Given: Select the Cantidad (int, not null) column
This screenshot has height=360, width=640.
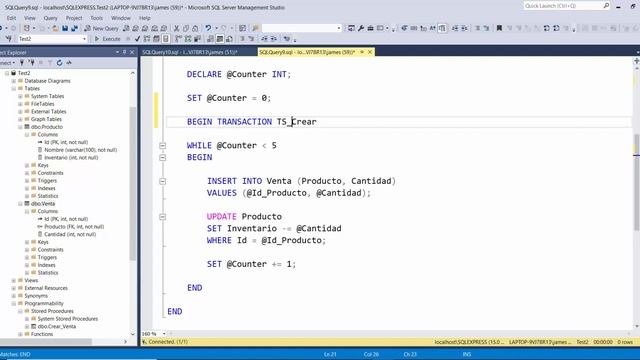Looking at the screenshot, I should click(x=70, y=234).
